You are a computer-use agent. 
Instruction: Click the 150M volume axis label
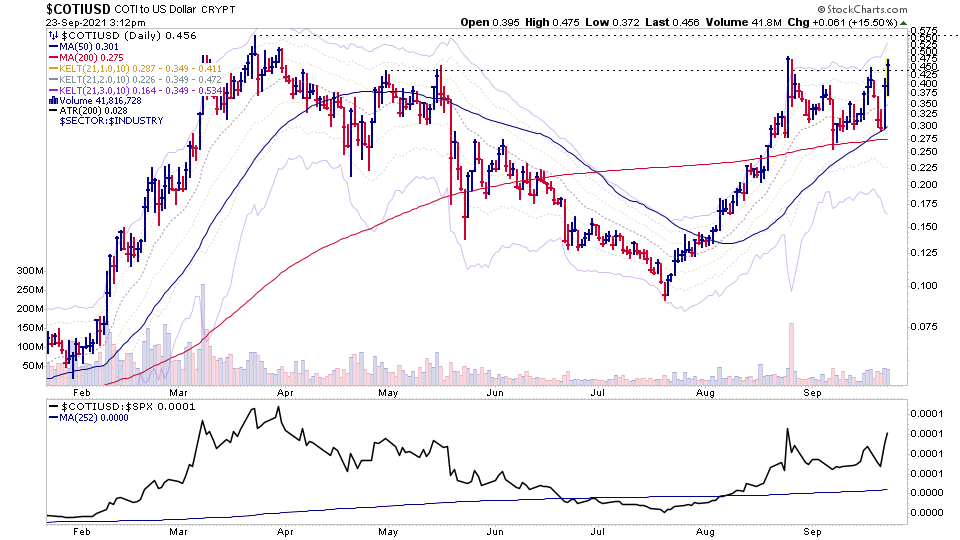pyautogui.click(x=31, y=328)
